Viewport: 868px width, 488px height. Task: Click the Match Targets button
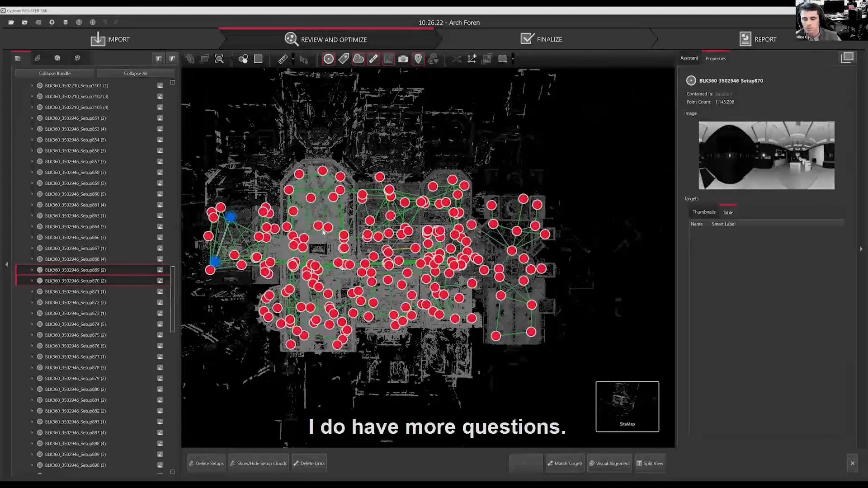[x=565, y=463]
